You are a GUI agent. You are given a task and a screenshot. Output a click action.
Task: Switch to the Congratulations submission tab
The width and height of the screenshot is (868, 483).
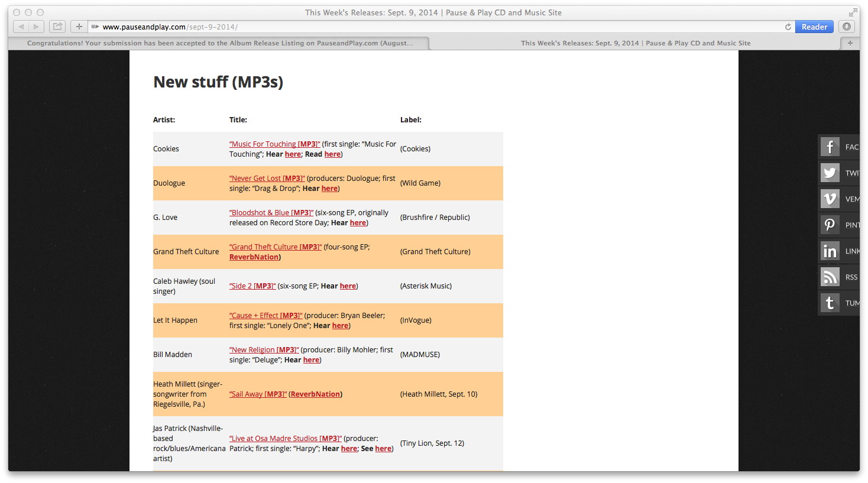pos(219,43)
